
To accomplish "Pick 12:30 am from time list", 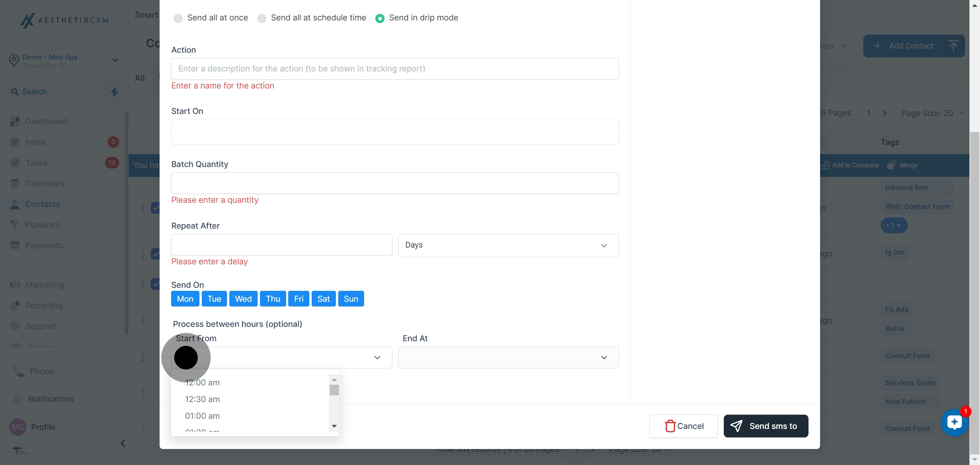I will [x=202, y=399].
